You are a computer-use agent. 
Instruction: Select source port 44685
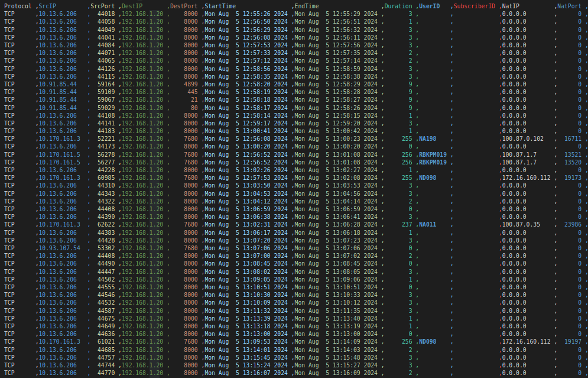(106, 350)
